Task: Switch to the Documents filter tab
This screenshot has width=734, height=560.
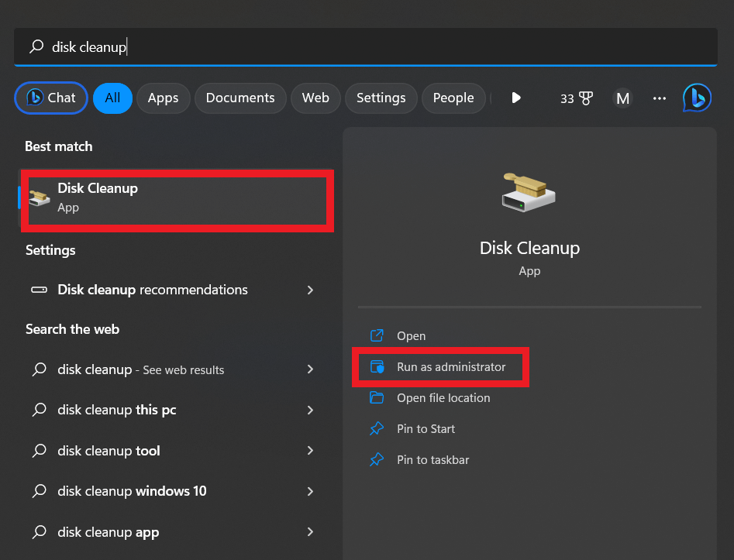Action: [240, 98]
